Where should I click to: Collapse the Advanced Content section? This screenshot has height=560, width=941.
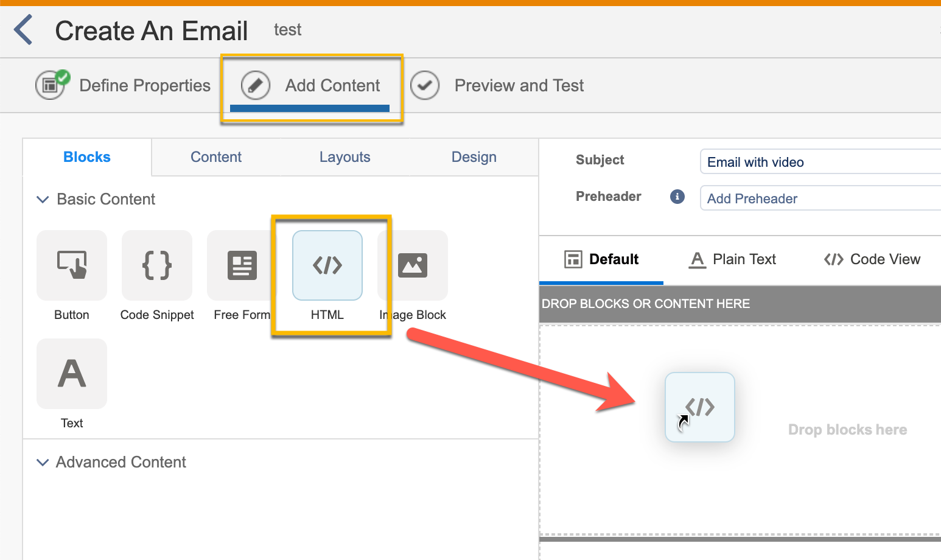(43, 463)
